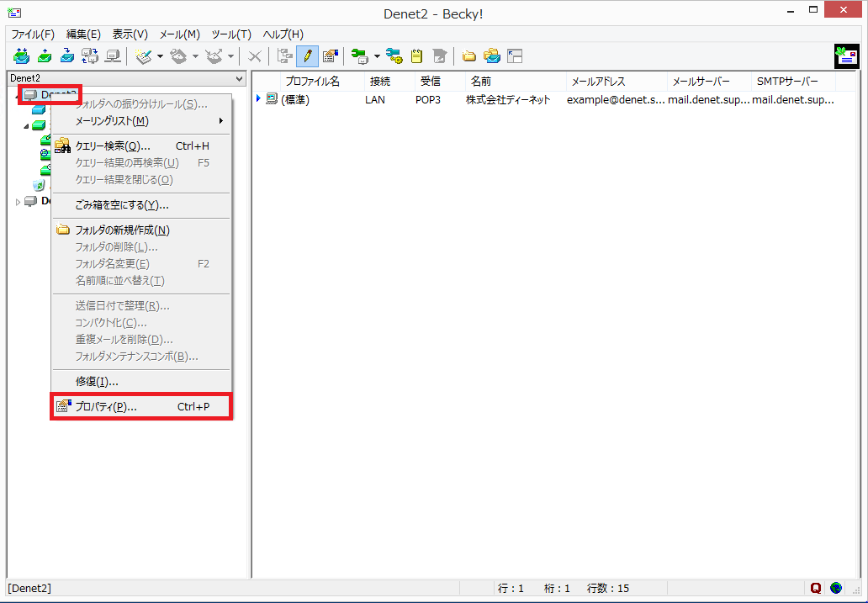Viewport: 868px width, 603px height.
Task: Click the binoculars query search menu icon
Action: click(62, 145)
